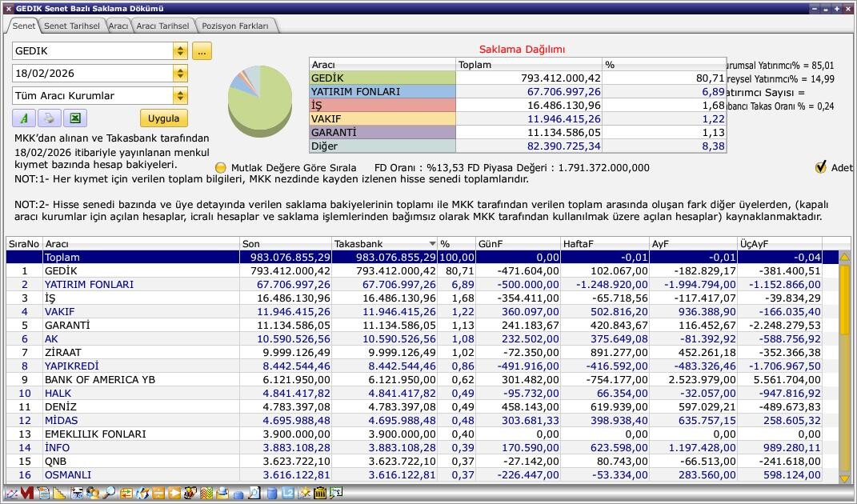Open the Tüm Aracı Kurumlar dropdown
Image resolution: width=857 pixels, height=504 pixels.
180,96
